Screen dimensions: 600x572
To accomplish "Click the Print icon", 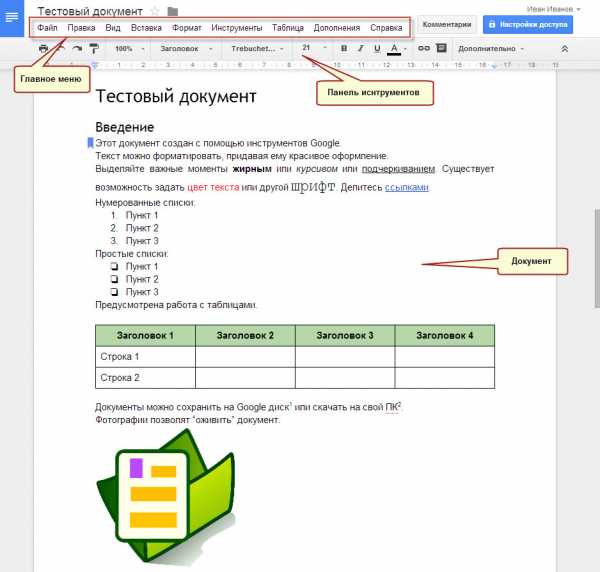I will tap(44, 49).
